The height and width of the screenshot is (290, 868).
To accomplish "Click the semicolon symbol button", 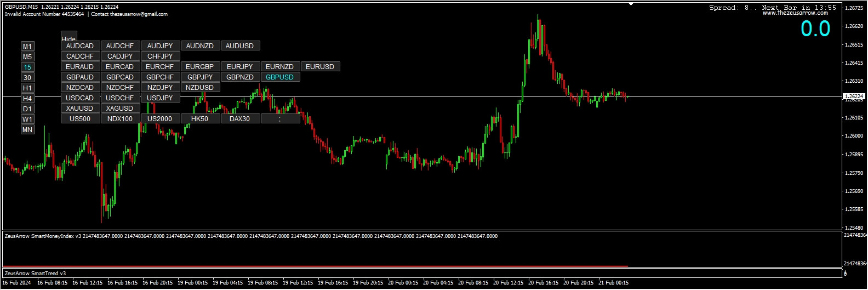I will 280,119.
